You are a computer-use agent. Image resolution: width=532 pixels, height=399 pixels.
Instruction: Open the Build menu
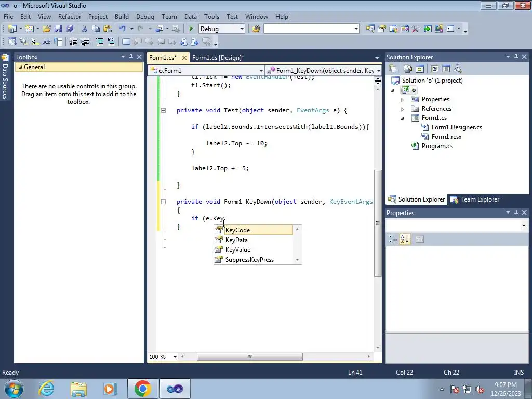122,16
